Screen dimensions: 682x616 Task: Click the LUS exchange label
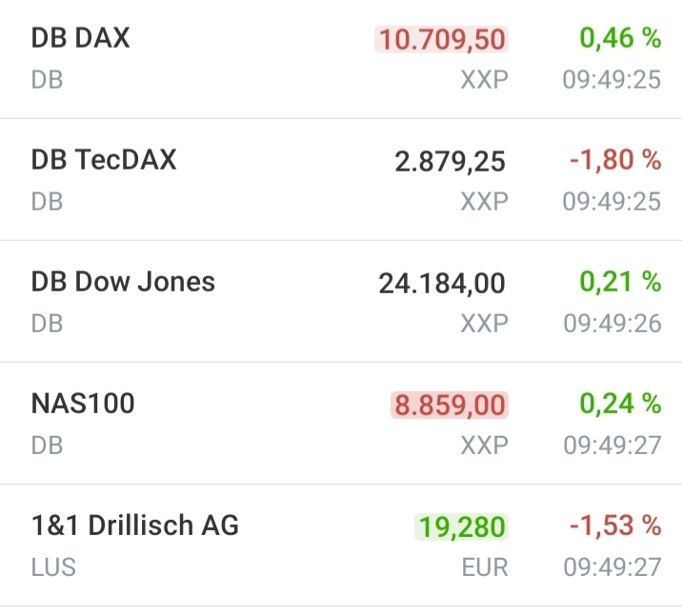click(x=53, y=567)
